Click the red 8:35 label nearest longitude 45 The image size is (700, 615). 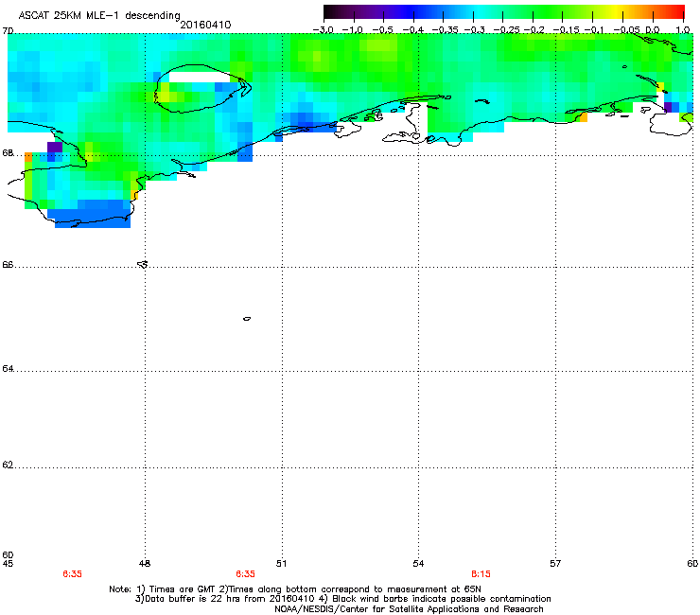click(x=72, y=574)
